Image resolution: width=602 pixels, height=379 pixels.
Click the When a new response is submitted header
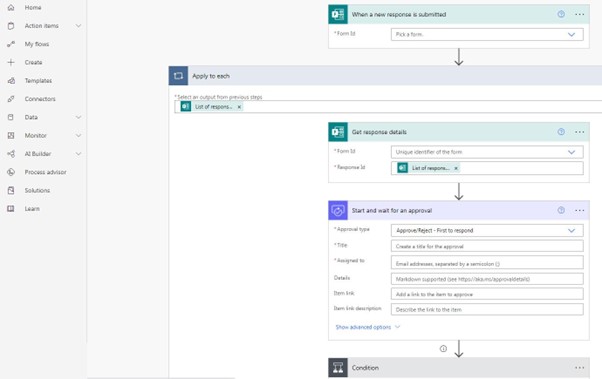click(x=459, y=14)
